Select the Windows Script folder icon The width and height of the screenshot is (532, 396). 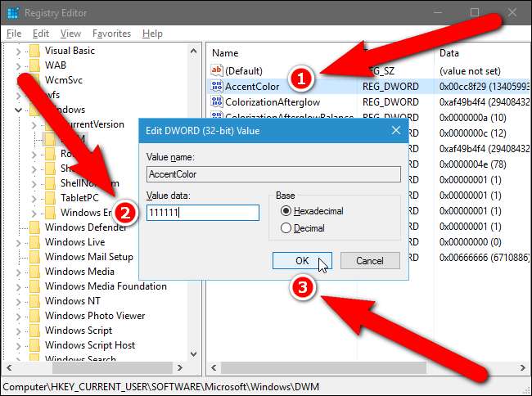click(34, 331)
